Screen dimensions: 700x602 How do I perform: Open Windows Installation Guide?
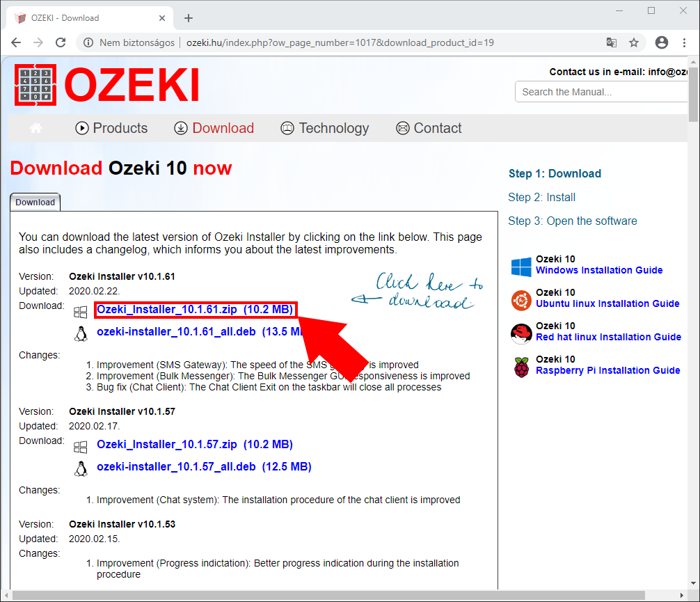[x=599, y=270]
